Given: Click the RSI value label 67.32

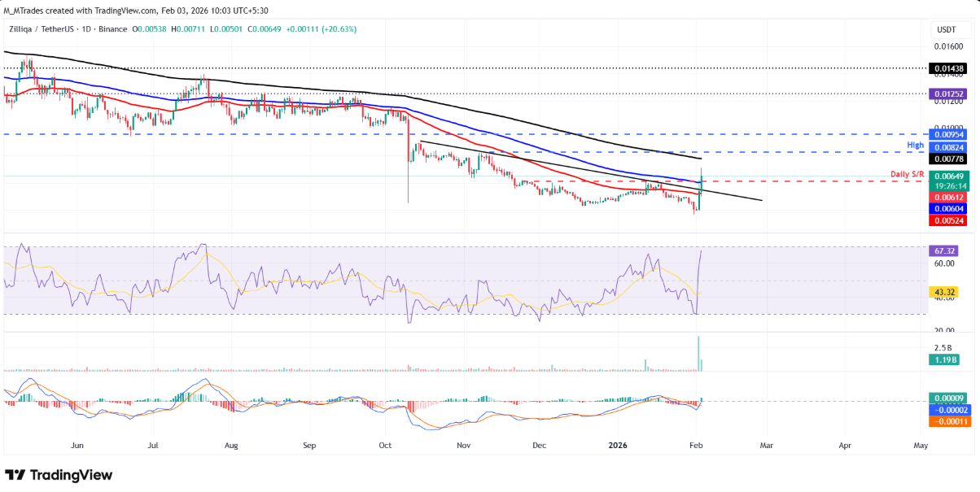Looking at the screenshot, I should pyautogui.click(x=947, y=252).
